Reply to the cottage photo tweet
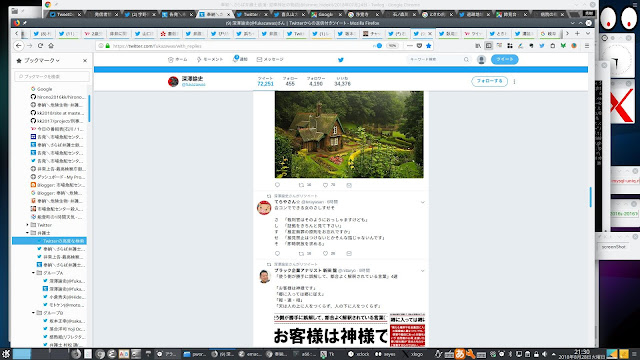 [x=278, y=185]
